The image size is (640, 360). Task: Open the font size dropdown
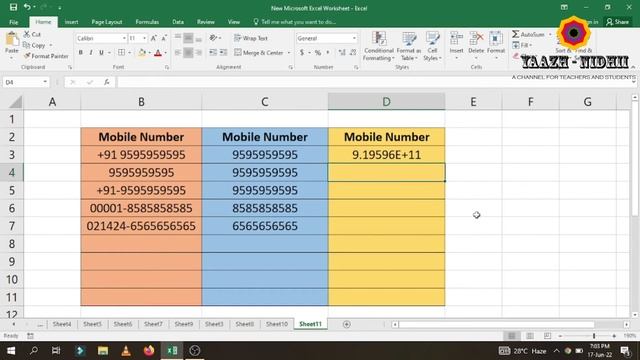[x=144, y=38]
